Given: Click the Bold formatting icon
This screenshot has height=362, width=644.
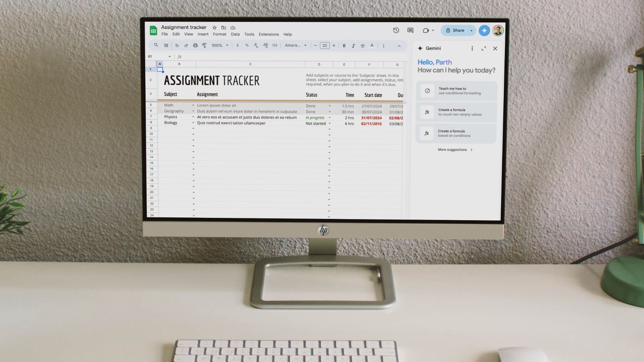Looking at the screenshot, I should pyautogui.click(x=344, y=45).
